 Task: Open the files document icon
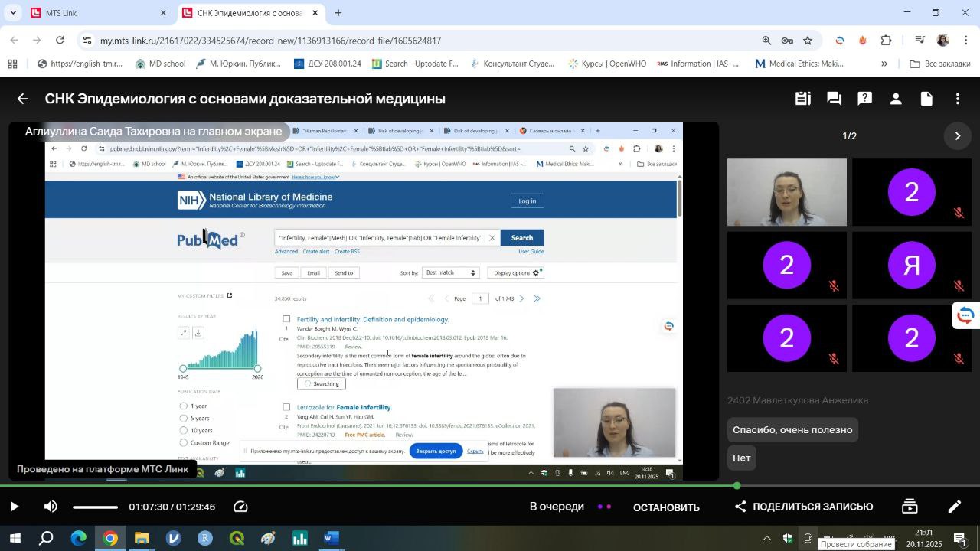point(926,99)
